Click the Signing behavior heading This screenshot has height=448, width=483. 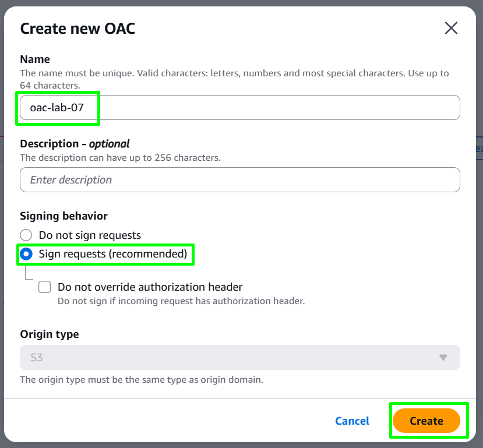point(64,216)
